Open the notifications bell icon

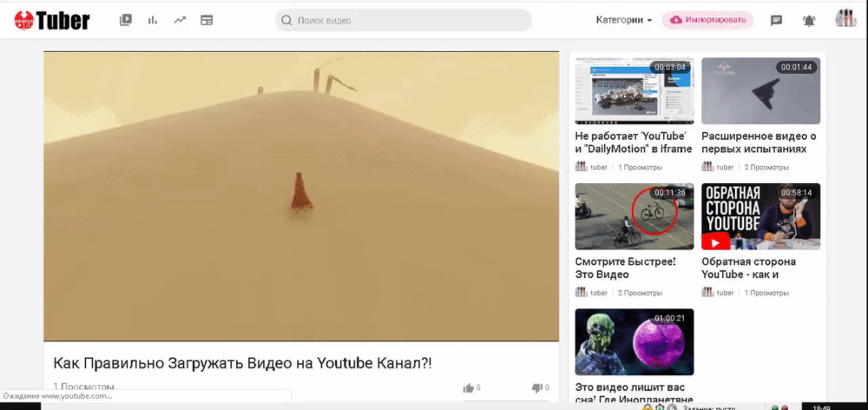pos(809,21)
